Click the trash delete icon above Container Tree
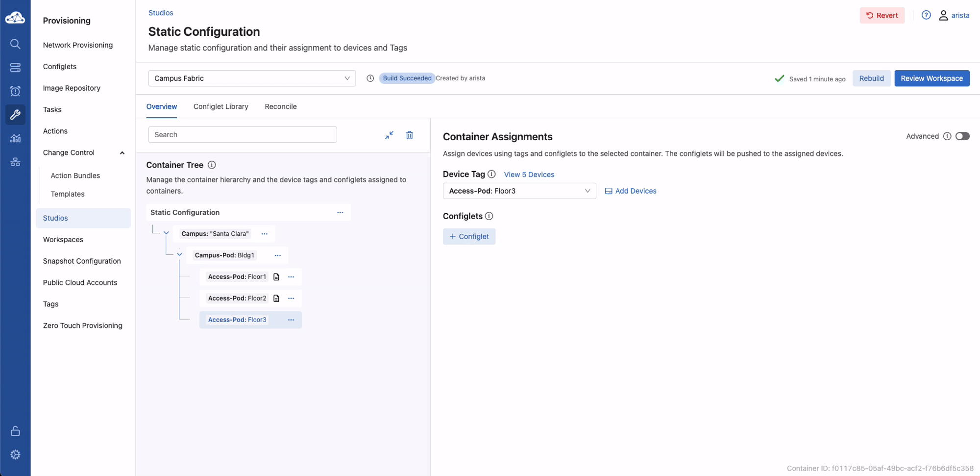This screenshot has height=476, width=980. point(410,135)
